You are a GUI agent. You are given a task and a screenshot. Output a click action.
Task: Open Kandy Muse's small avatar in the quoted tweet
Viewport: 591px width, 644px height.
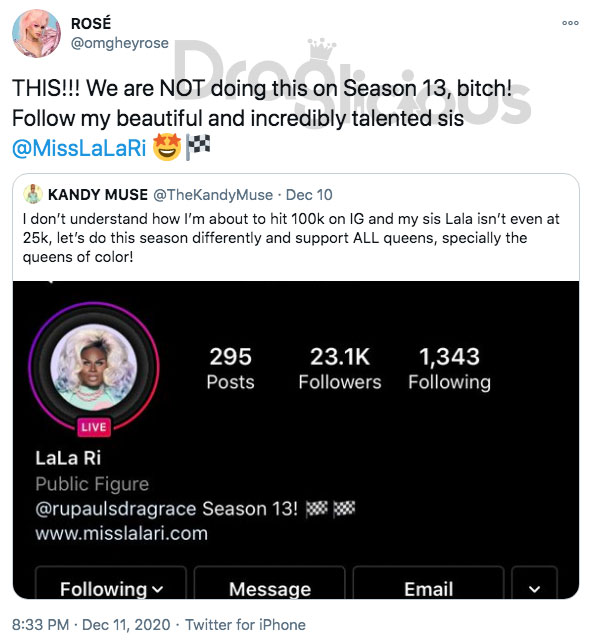[x=33, y=194]
